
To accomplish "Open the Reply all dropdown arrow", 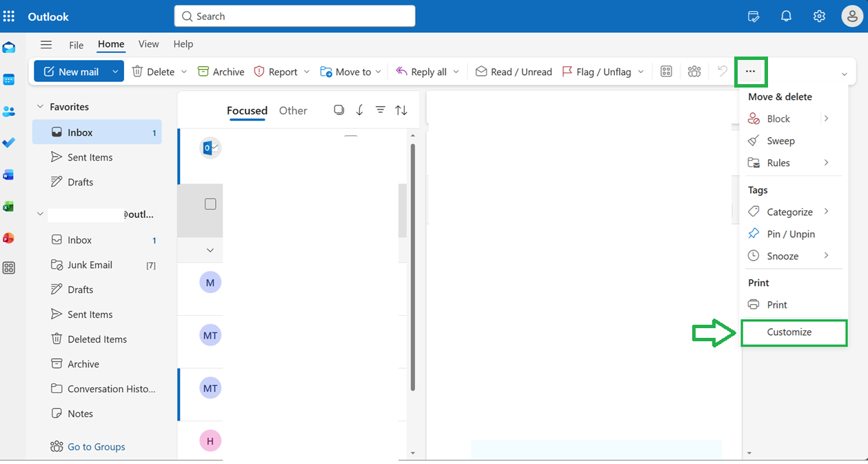I will (456, 72).
